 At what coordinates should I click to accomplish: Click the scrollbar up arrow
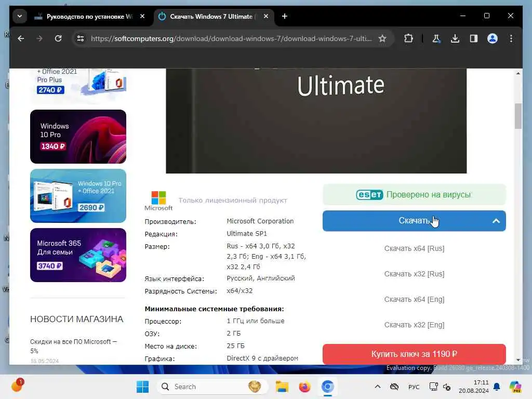coord(518,73)
